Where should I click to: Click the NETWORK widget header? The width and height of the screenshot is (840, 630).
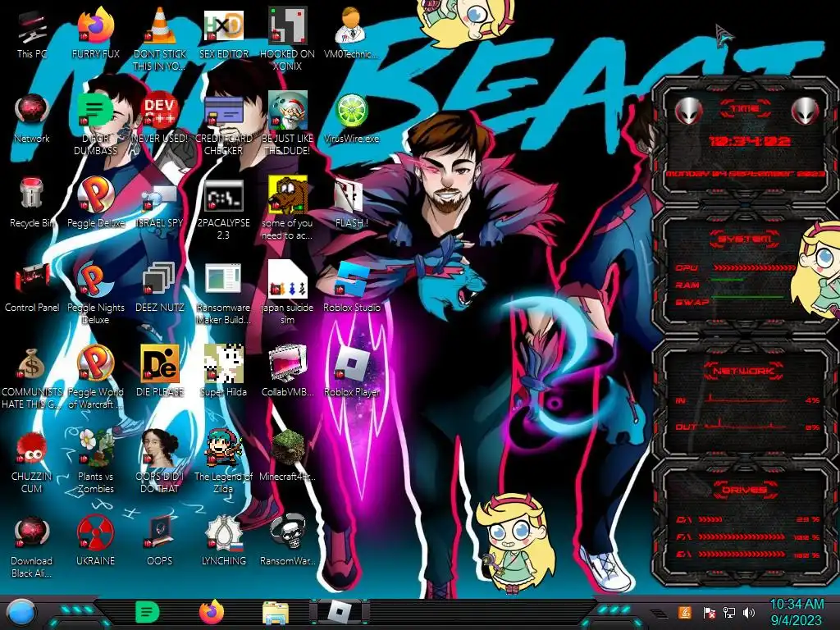pyautogui.click(x=743, y=370)
